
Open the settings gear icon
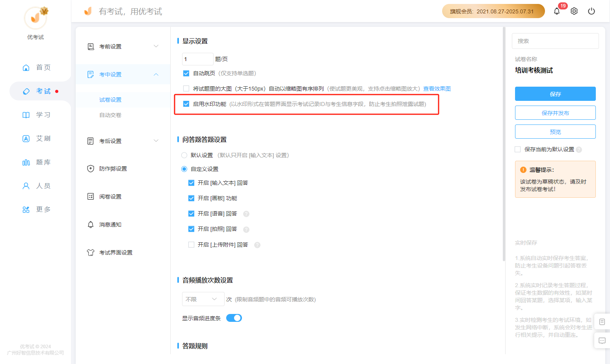(x=574, y=11)
